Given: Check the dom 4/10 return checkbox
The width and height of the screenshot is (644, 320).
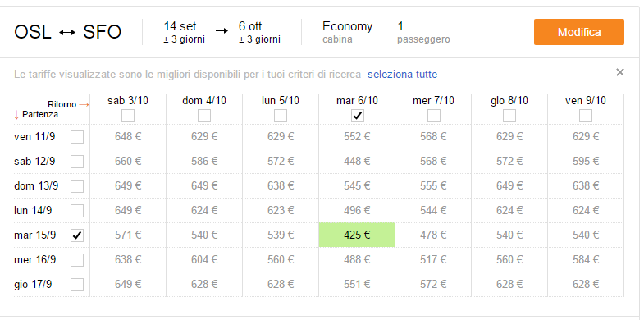Looking at the screenshot, I should click(x=204, y=117).
